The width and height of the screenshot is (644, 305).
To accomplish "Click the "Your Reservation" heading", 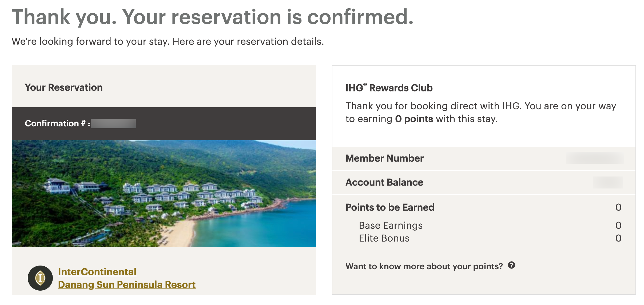I will tap(63, 87).
